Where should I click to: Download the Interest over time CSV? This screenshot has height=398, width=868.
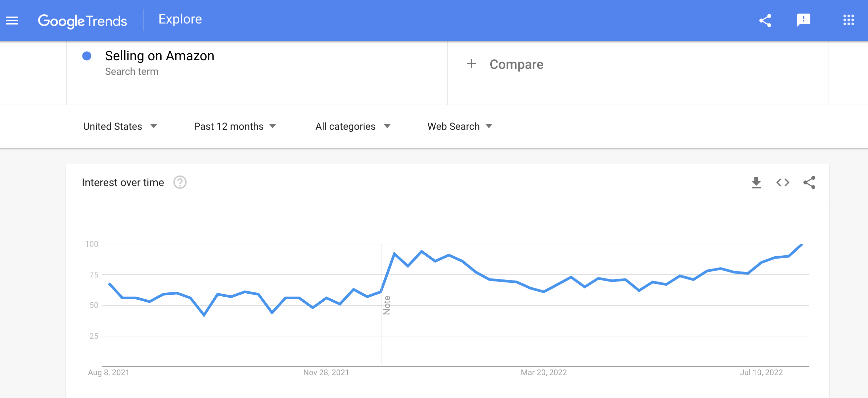(x=756, y=182)
